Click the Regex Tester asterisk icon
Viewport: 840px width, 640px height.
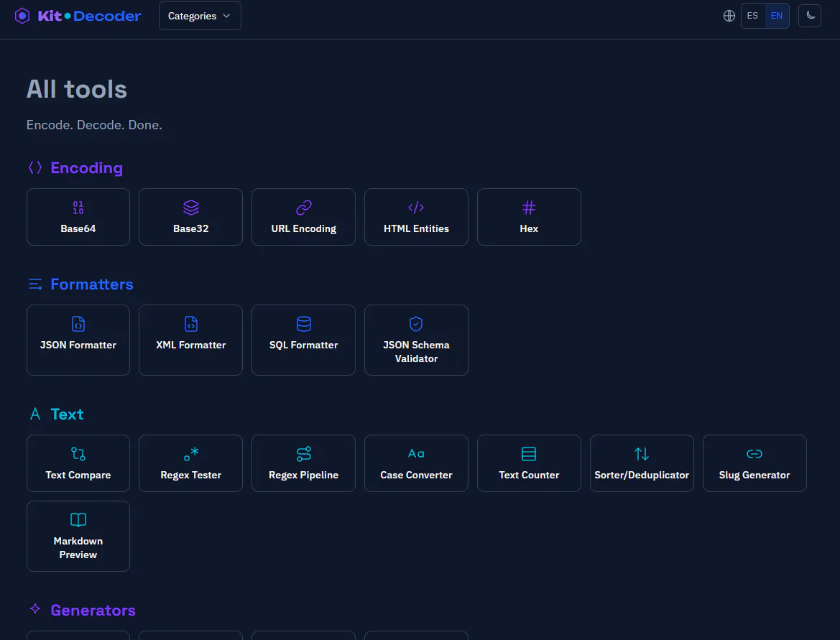tap(191, 454)
